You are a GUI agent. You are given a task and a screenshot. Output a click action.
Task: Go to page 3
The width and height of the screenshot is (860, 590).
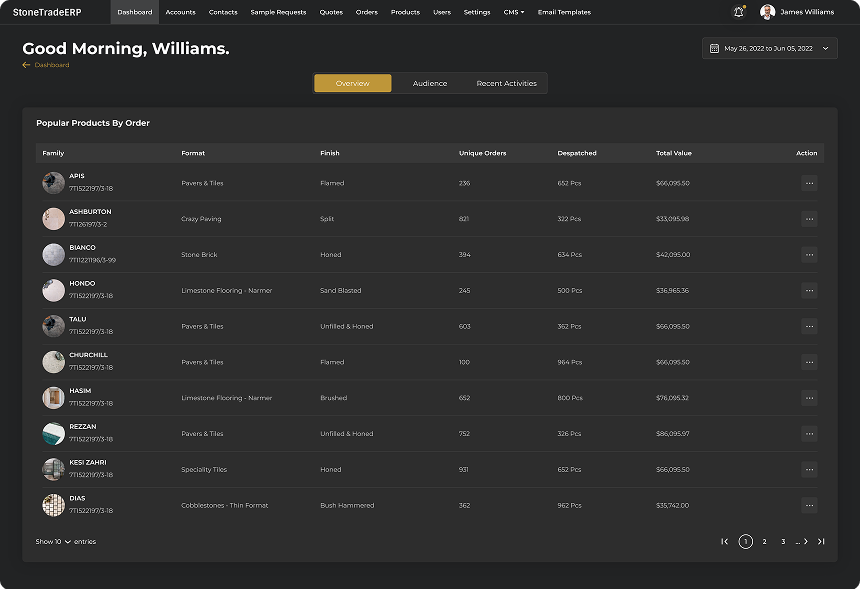pos(783,541)
